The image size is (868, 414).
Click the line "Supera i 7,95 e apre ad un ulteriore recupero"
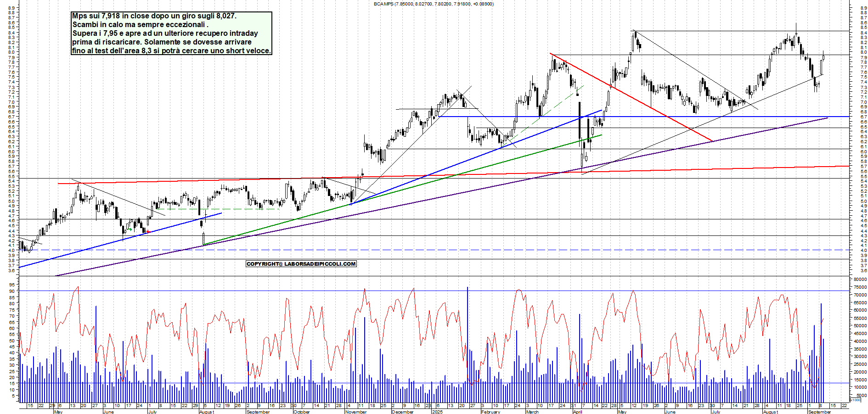[165, 34]
